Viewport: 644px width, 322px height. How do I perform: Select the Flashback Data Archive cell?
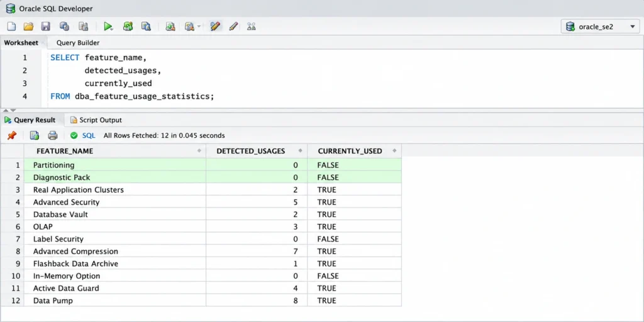(115, 264)
